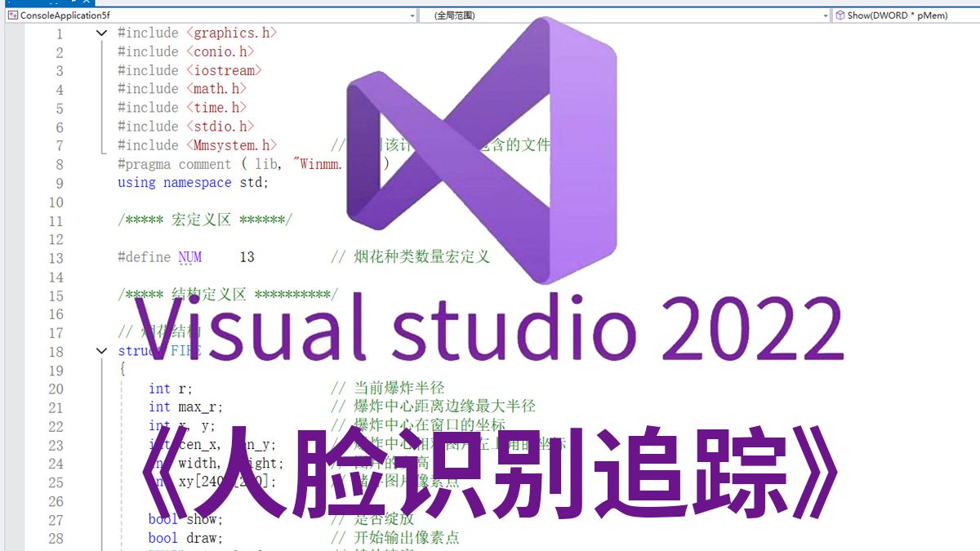
Task: Click the '#include <iostream>' code line
Action: pyautogui.click(x=190, y=71)
